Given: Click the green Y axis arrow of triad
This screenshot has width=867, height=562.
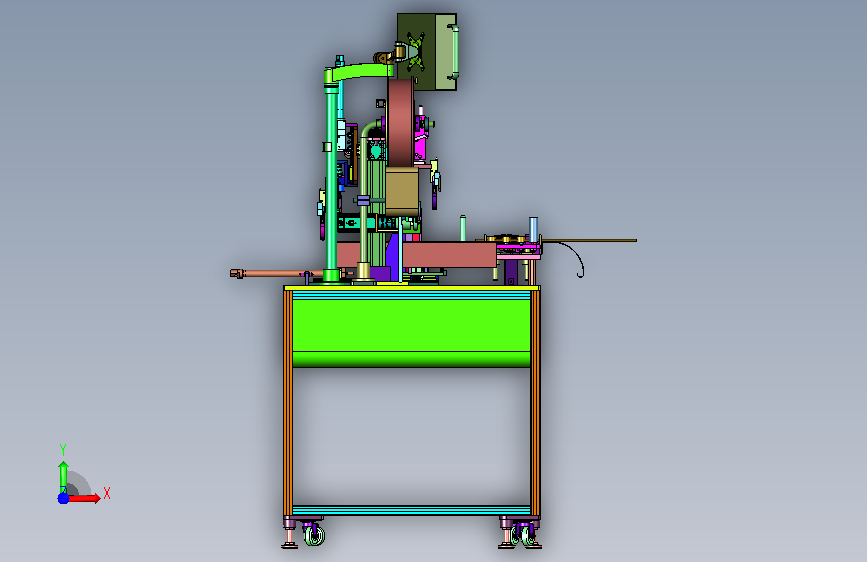Looking at the screenshot, I should [63, 477].
